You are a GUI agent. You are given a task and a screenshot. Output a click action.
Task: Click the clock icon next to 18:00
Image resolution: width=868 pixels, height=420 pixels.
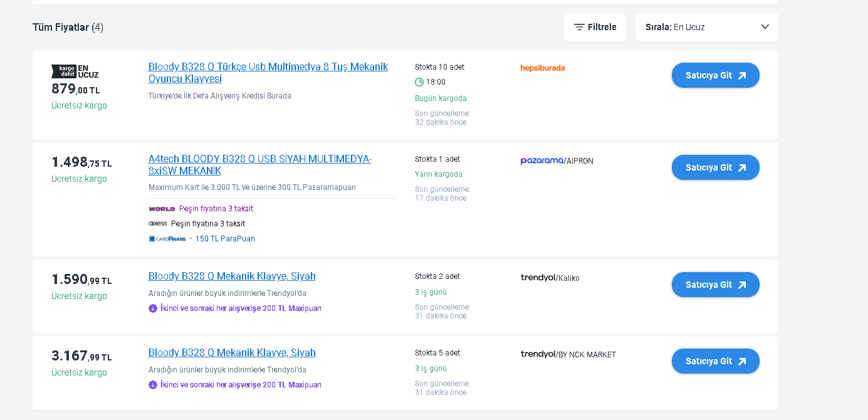(x=419, y=82)
